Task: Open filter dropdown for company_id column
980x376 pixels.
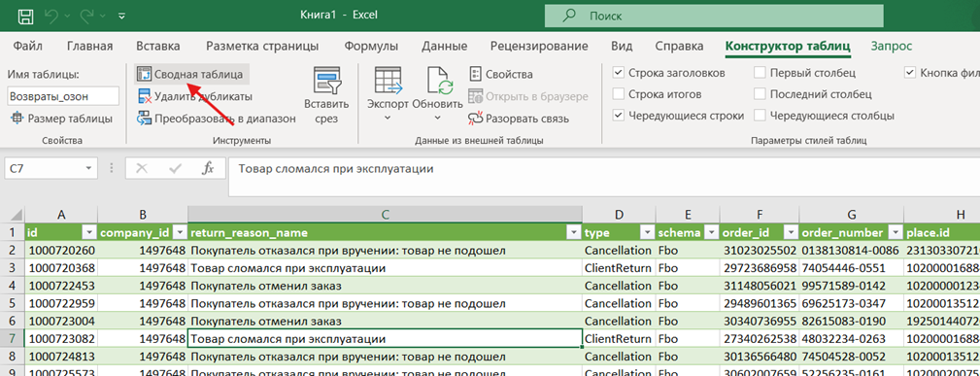Action: pos(180,233)
